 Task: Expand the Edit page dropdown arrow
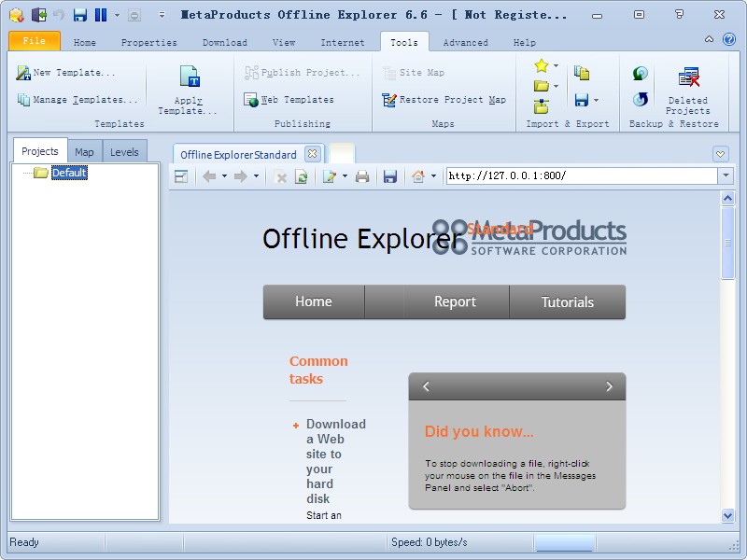[x=345, y=176]
